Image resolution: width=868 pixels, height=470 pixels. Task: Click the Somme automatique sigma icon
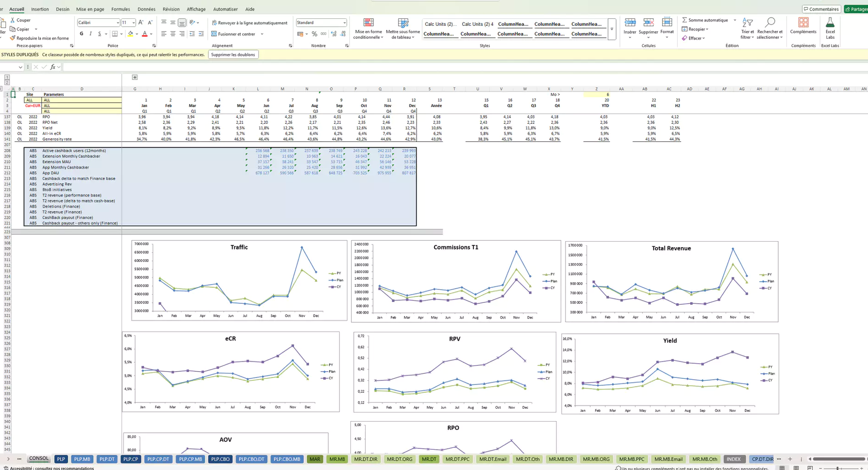tap(685, 20)
